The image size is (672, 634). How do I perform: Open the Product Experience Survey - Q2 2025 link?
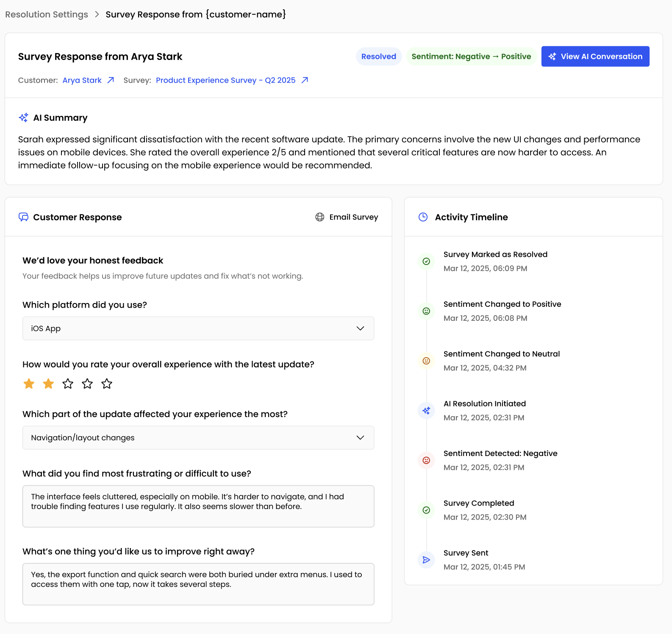tap(225, 80)
